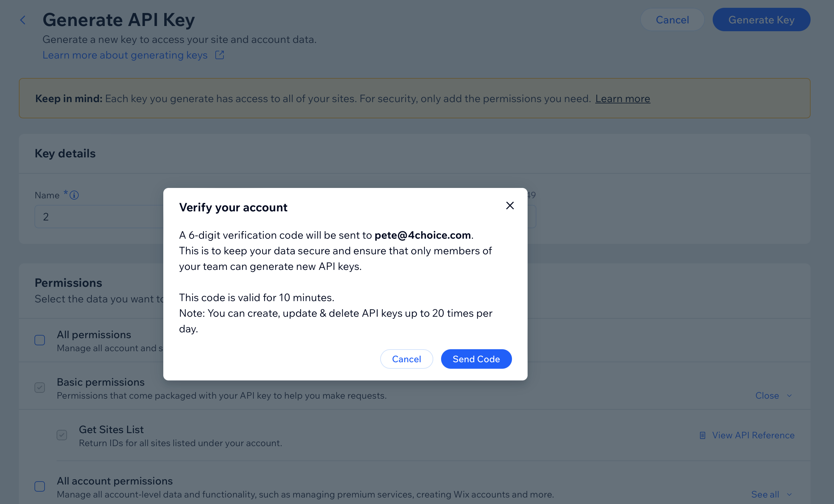This screenshot has width=834, height=504.
Task: Enable the All permissions checkbox
Action: pos(39,340)
